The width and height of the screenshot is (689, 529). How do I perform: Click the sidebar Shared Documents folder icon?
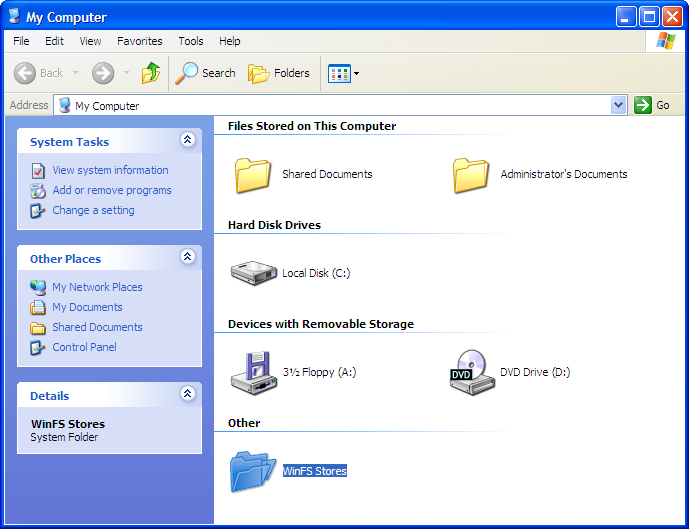tap(38, 328)
